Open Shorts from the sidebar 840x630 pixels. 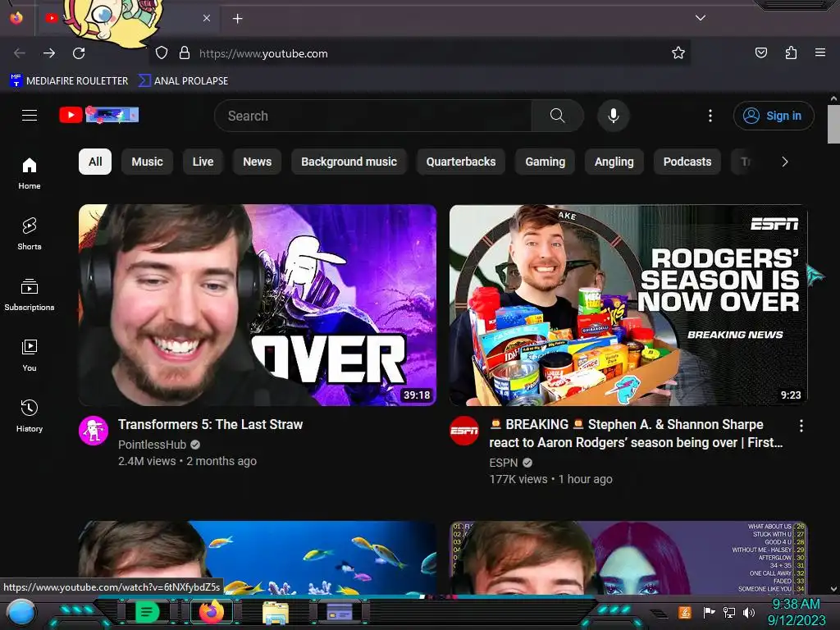click(x=30, y=234)
